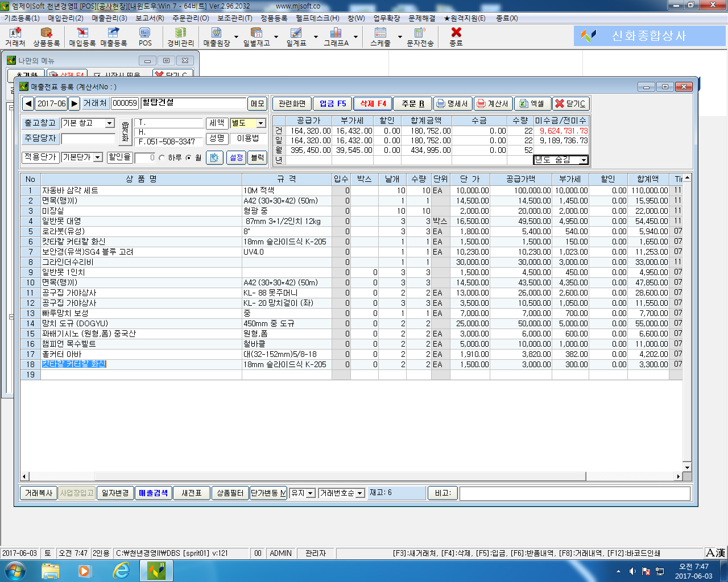
Task: Click vertical scrollbar down arrow of grid
Action: [x=686, y=467]
